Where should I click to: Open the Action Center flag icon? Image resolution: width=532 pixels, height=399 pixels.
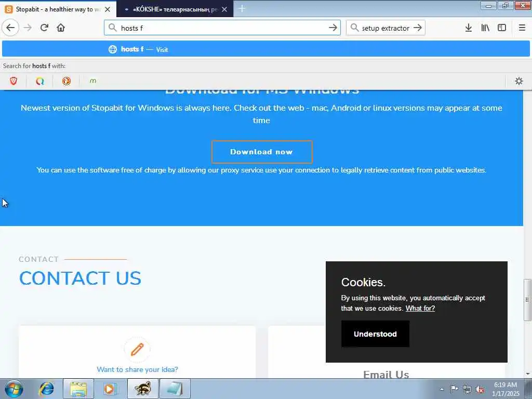click(454, 389)
